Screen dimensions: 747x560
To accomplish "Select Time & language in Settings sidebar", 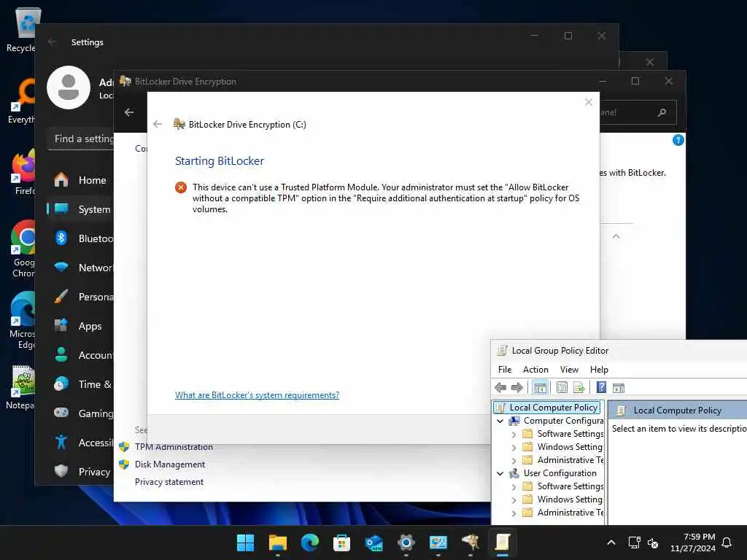I will tap(80, 384).
